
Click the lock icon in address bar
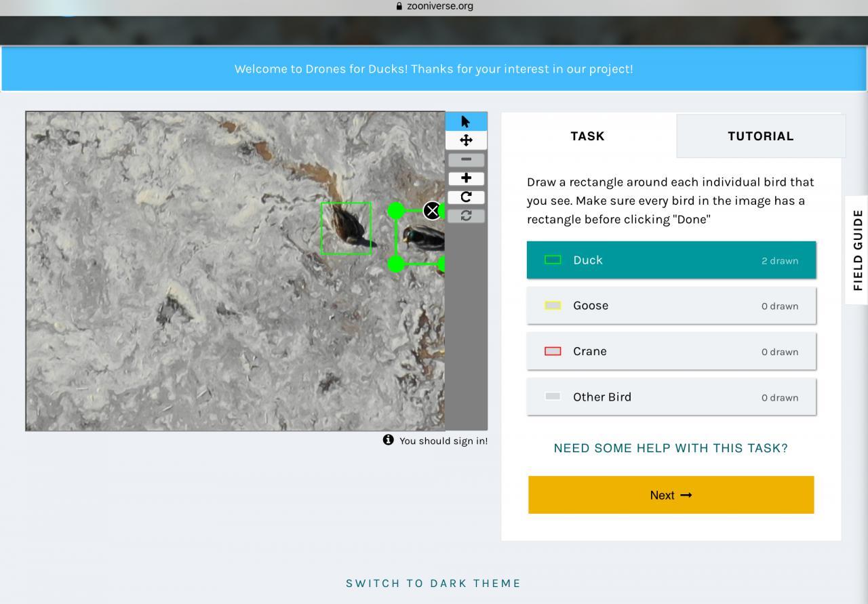pyautogui.click(x=399, y=6)
